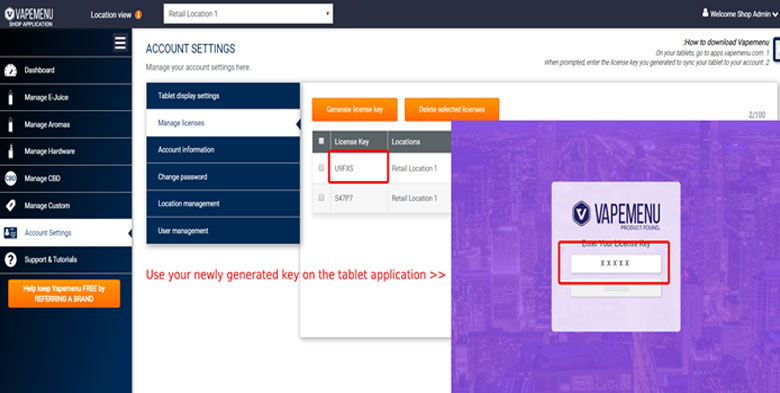Click the Manage Hardware device icon

[x=10, y=151]
